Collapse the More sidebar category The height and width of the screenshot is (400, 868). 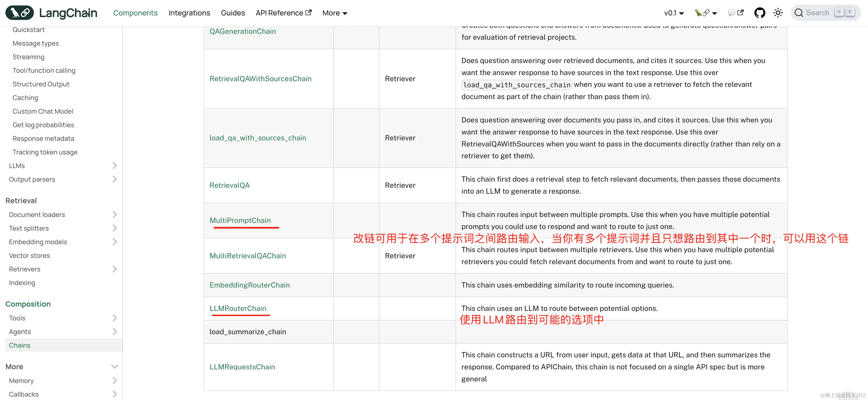tap(115, 367)
